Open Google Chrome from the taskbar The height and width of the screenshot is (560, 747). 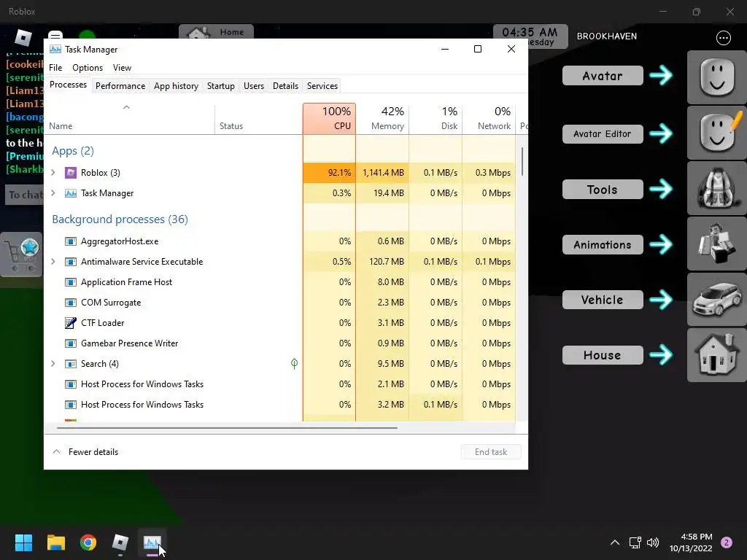click(x=88, y=542)
